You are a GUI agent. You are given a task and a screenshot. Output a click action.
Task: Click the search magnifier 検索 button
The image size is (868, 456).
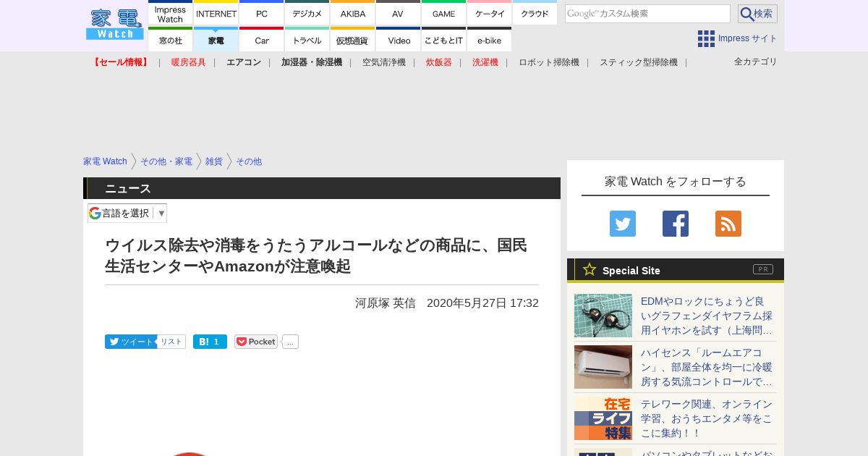[757, 14]
